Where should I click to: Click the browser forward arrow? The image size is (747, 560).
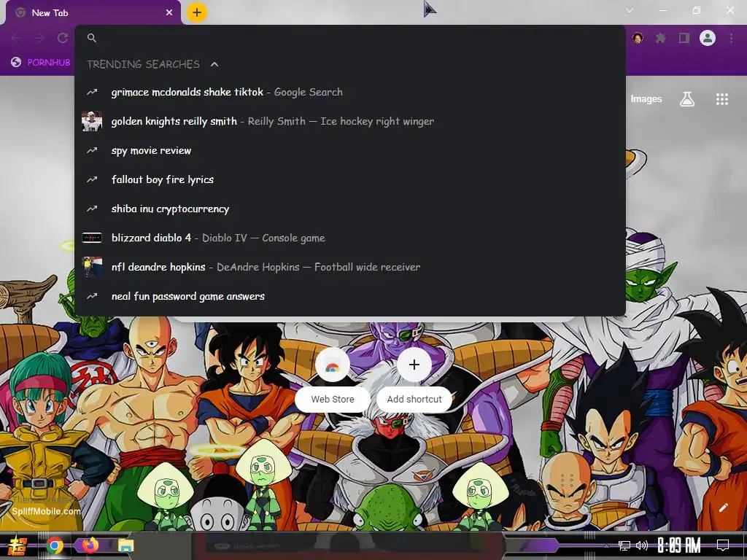39,38
